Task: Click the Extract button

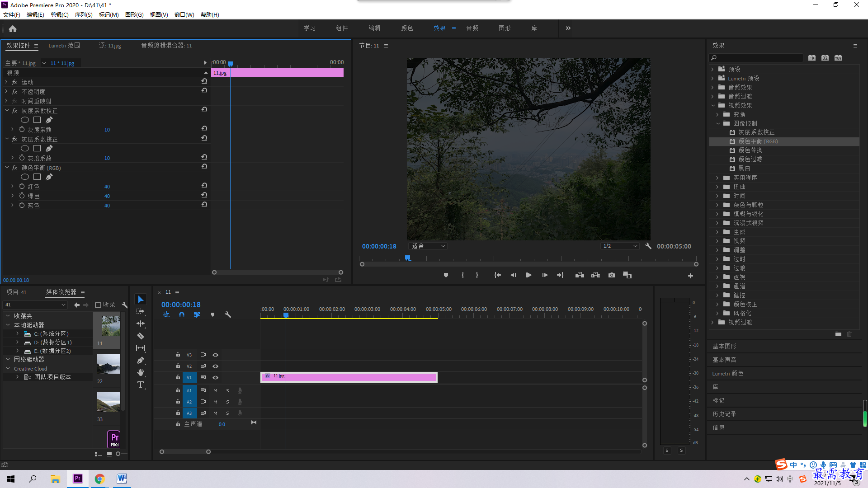Action: (595, 275)
